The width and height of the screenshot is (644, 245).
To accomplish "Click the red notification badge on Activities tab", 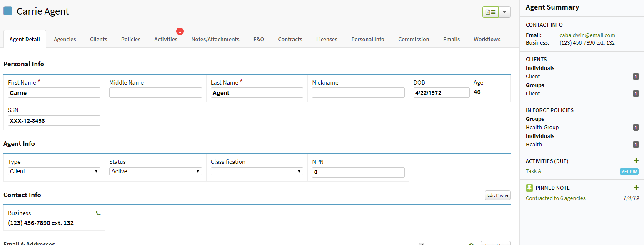I will [180, 31].
